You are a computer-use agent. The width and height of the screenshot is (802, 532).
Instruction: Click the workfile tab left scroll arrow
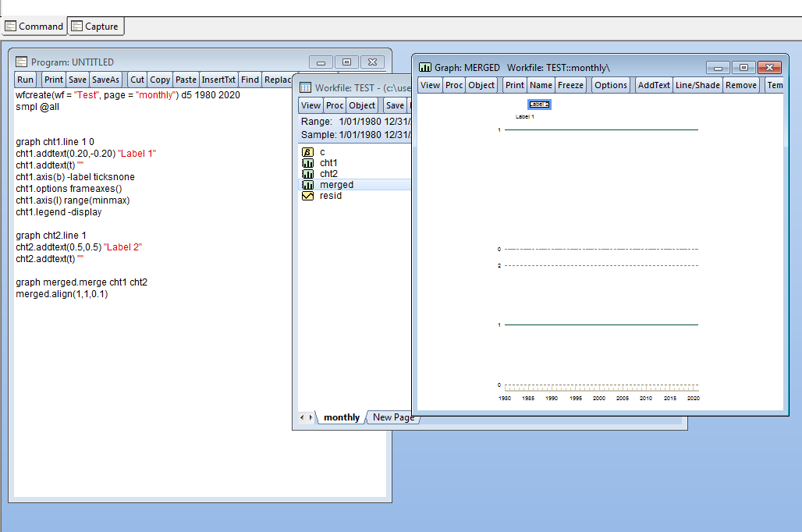302,417
